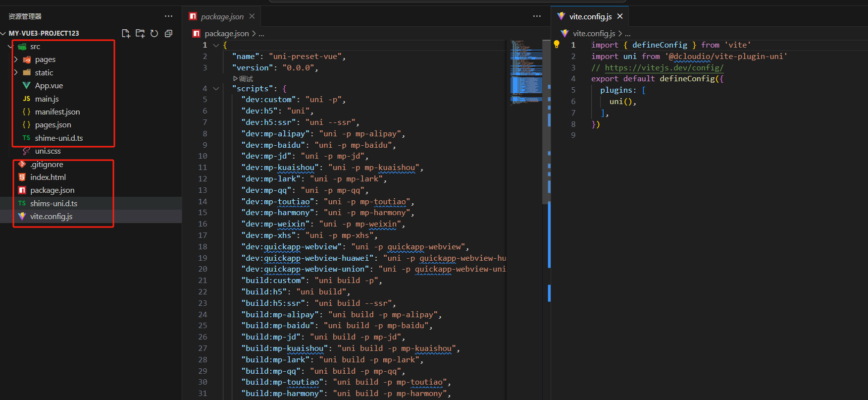Open .gitignore file
This screenshot has width=868, height=400.
tap(47, 165)
